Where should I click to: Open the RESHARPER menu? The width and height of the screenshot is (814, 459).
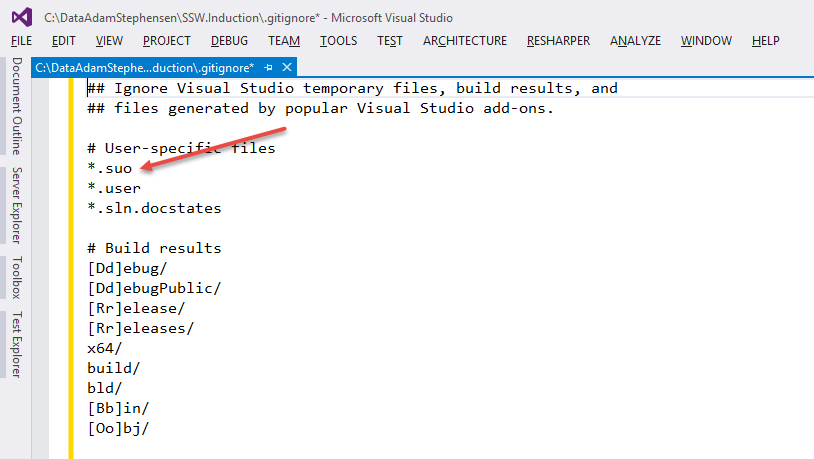click(558, 41)
